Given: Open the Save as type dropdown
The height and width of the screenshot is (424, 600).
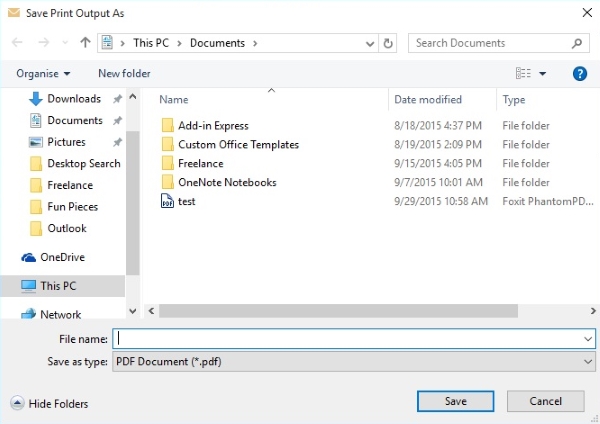Looking at the screenshot, I should 355,361.
